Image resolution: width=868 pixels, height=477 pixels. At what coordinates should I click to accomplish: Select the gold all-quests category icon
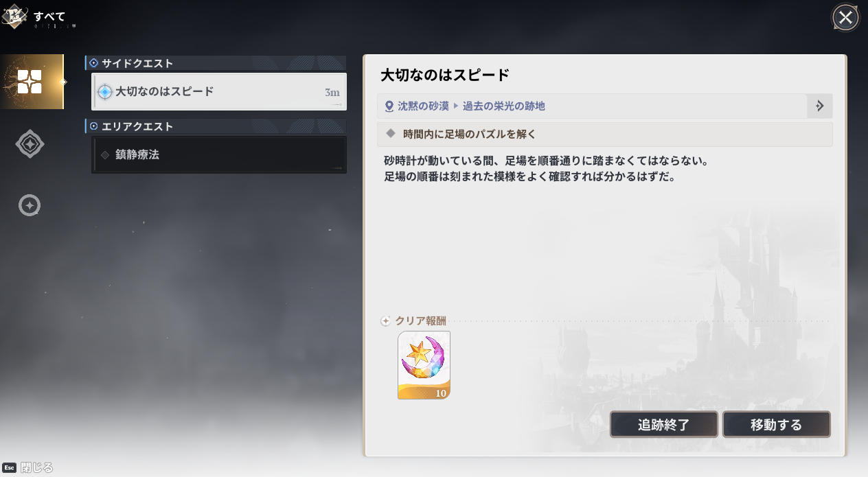pyautogui.click(x=30, y=82)
